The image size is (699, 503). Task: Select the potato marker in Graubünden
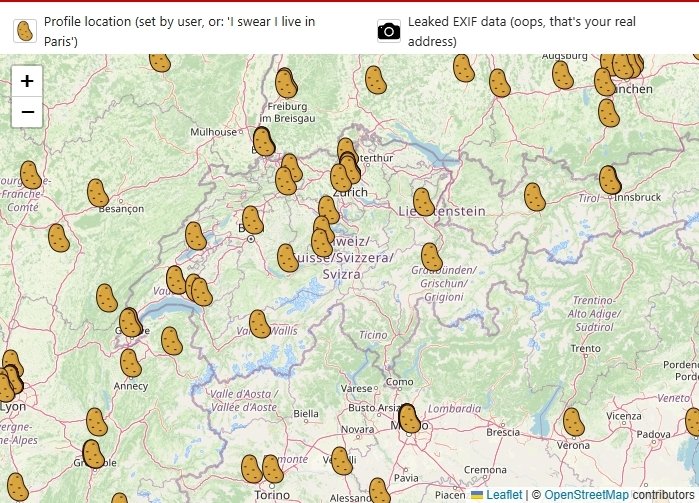click(432, 257)
